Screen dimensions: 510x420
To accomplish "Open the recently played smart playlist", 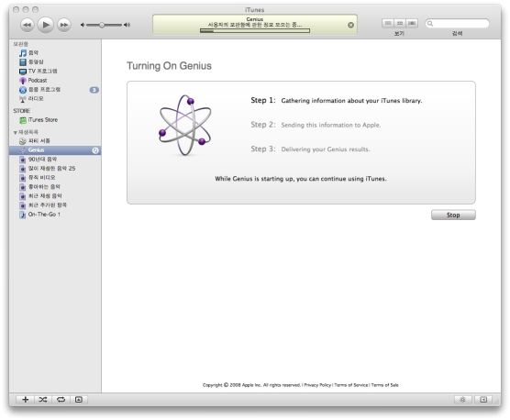I will click(55, 196).
